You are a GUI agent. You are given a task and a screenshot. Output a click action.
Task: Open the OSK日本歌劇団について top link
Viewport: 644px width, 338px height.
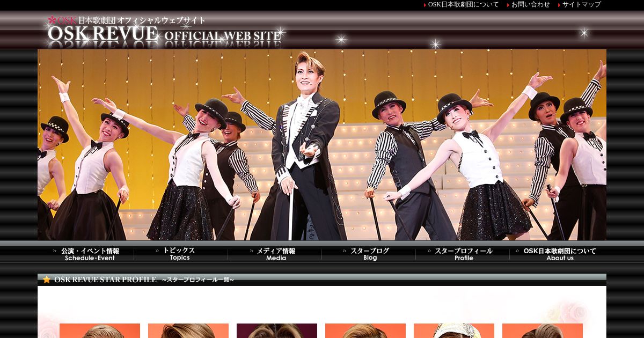(x=463, y=4)
